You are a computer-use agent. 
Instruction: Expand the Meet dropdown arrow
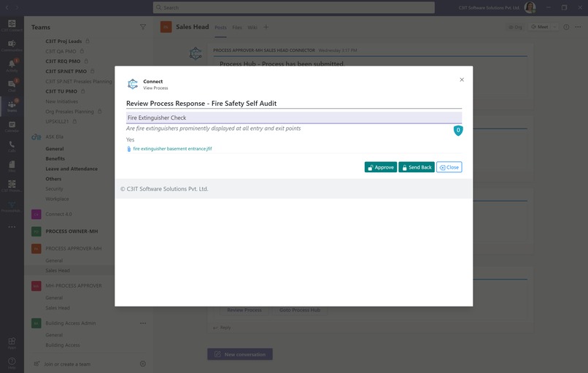554,27
